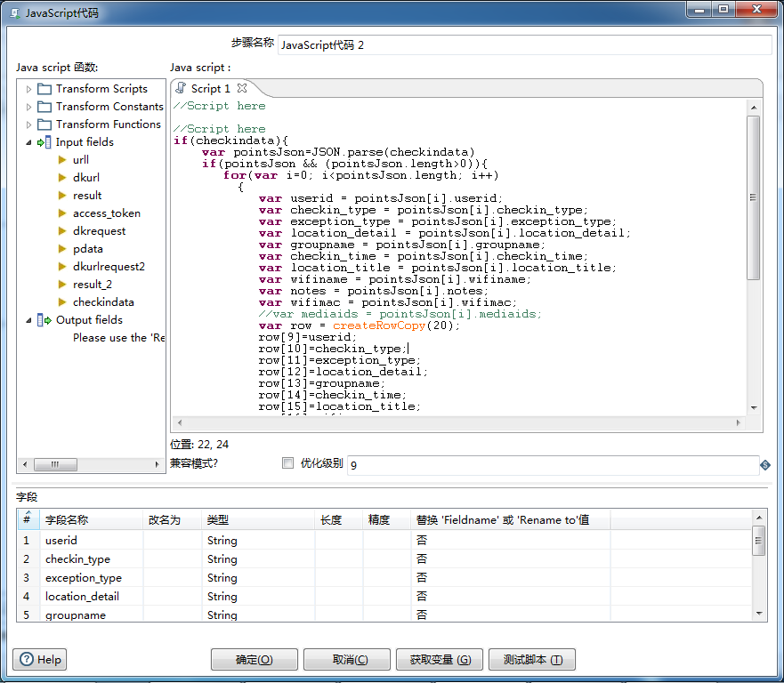
Task: Select the userid field name cell
Action: tap(92, 541)
